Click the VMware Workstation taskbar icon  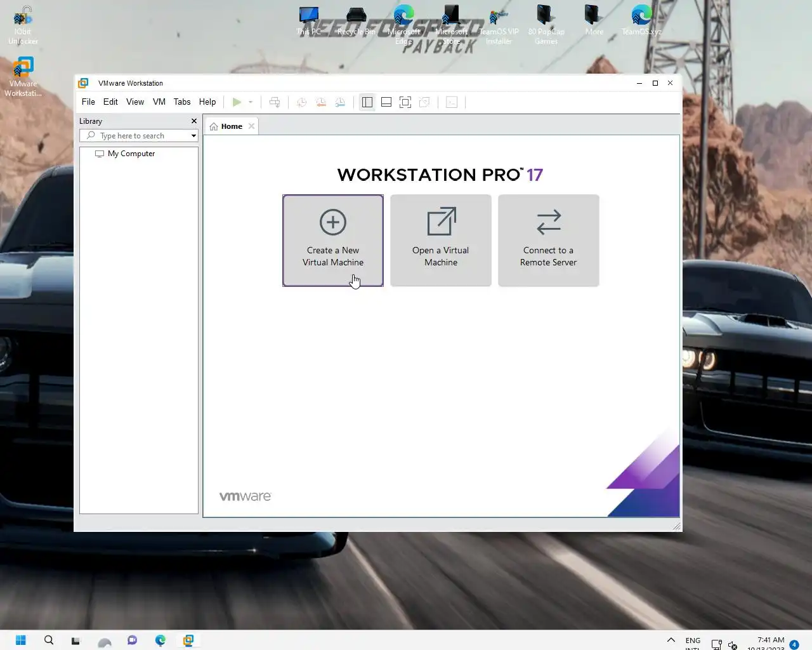188,640
